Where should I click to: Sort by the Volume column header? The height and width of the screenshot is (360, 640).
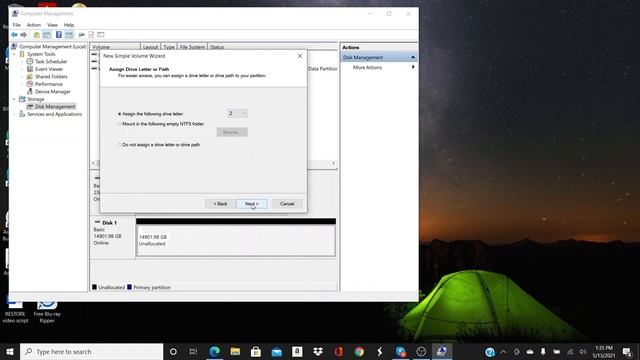coord(115,47)
